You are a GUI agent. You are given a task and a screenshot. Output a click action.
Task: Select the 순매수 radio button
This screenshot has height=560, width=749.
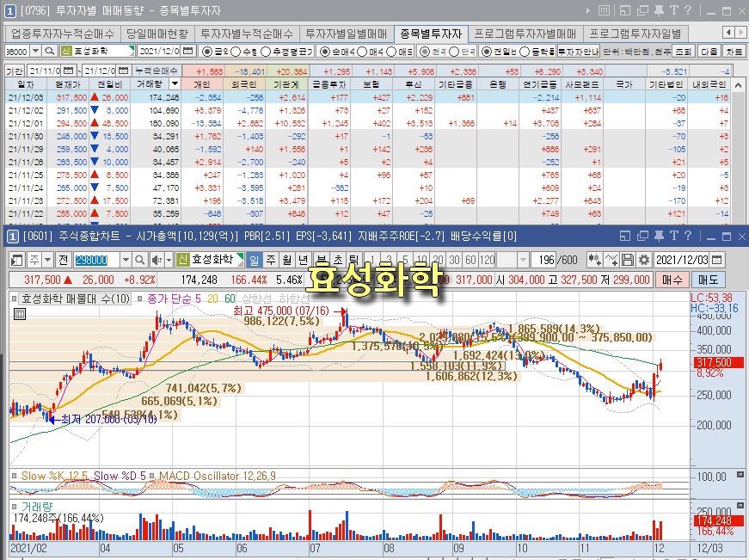[325, 51]
